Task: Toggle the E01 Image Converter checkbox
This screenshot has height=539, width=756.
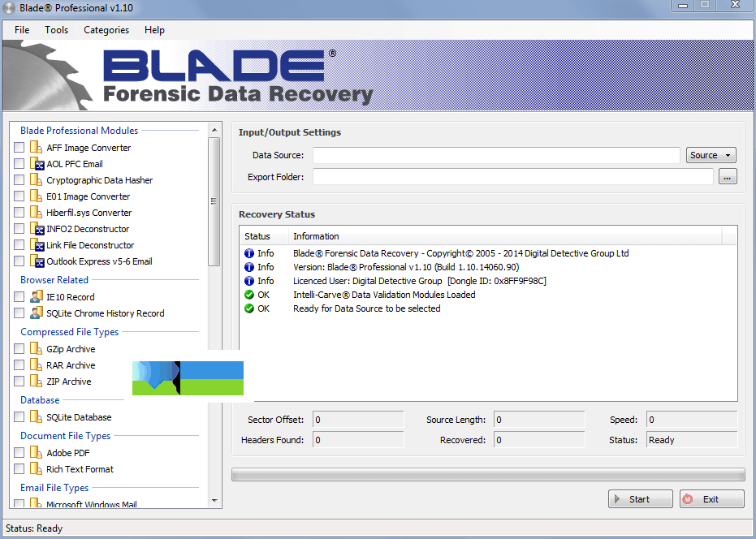Action: click(x=19, y=196)
